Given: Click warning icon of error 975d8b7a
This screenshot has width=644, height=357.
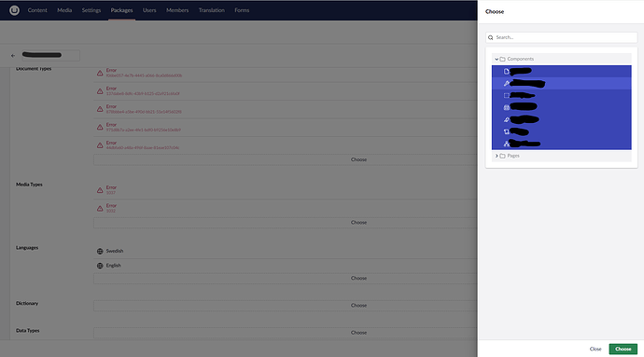Looking at the screenshot, I should tap(100, 127).
